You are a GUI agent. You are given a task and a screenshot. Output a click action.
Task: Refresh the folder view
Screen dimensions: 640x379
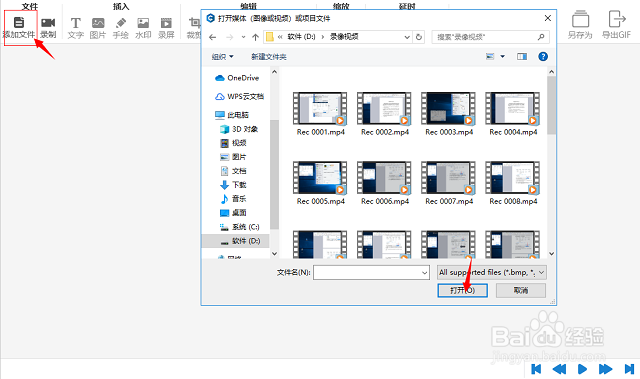pyautogui.click(x=419, y=37)
